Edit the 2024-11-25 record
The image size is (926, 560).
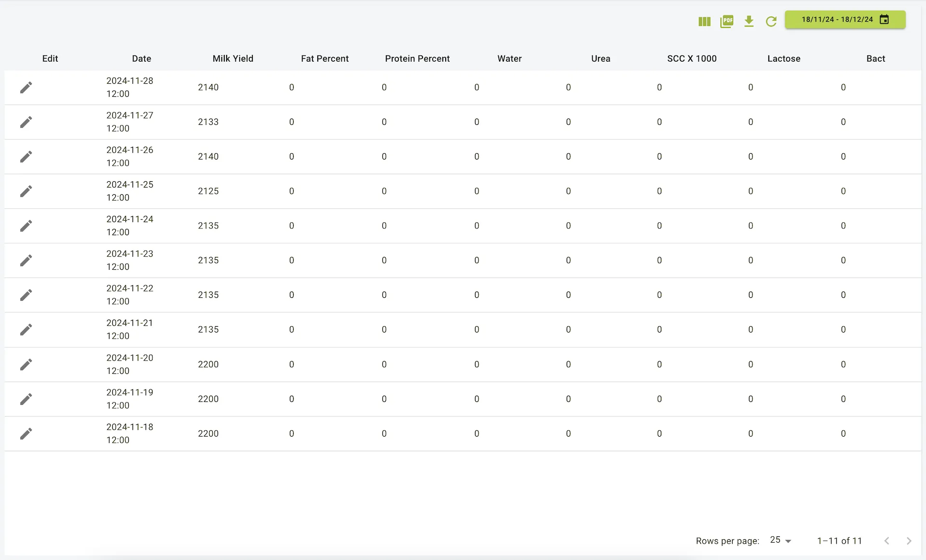(x=27, y=191)
